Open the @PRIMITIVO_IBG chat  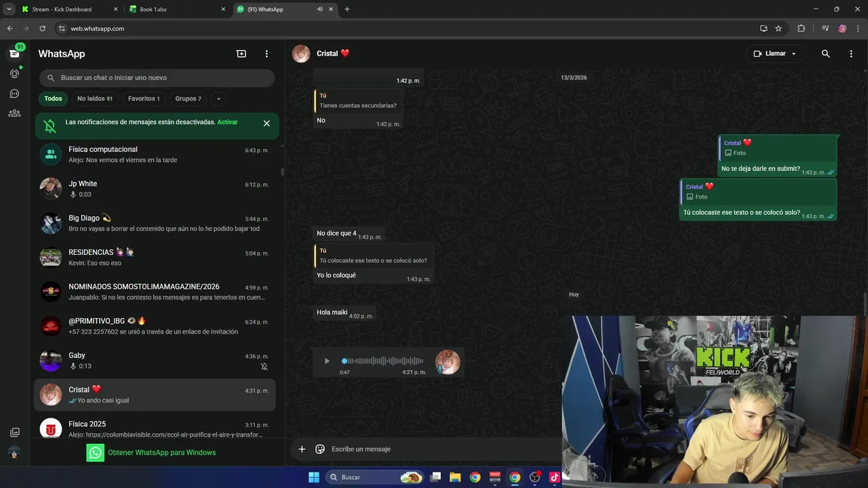(155, 327)
